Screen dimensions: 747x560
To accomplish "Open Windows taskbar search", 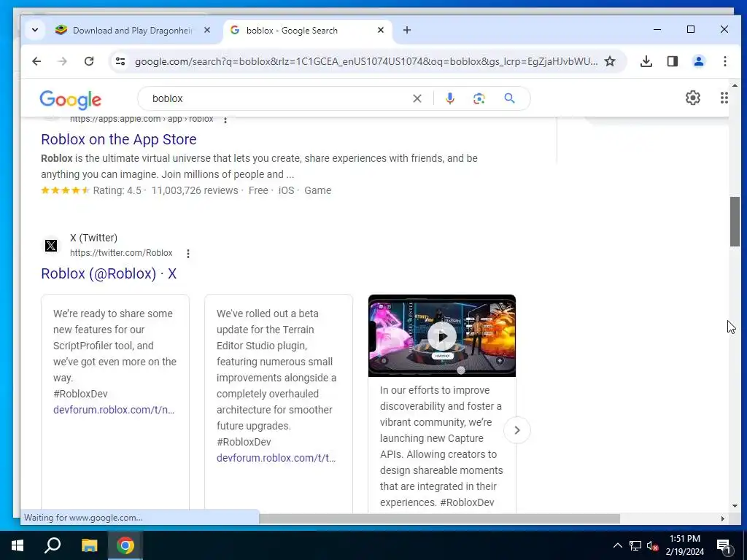I will [53, 545].
